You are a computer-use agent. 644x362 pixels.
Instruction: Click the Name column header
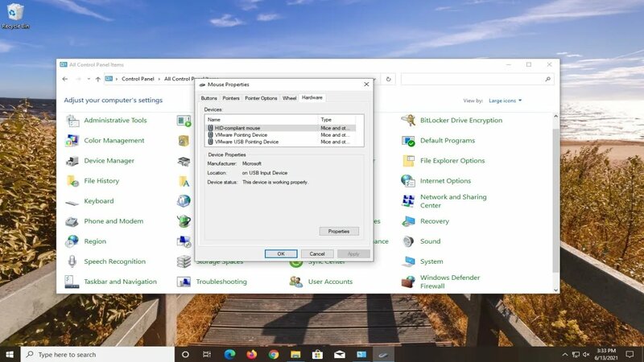262,119
